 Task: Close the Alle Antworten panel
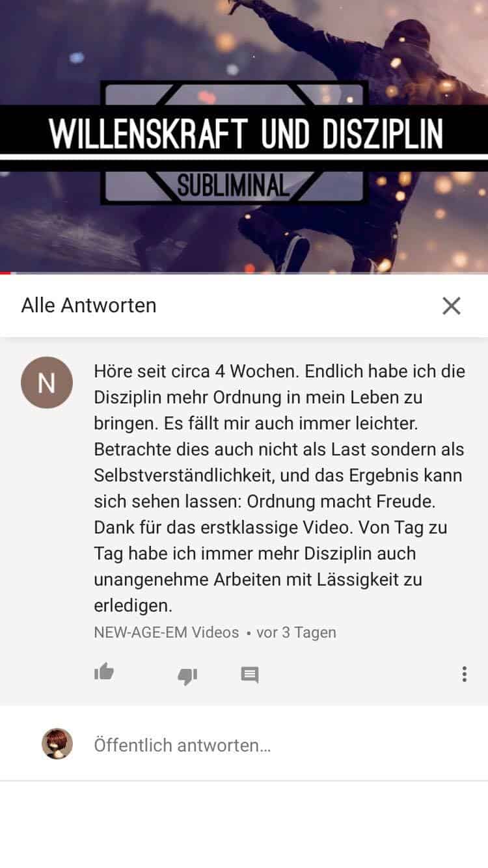(452, 306)
